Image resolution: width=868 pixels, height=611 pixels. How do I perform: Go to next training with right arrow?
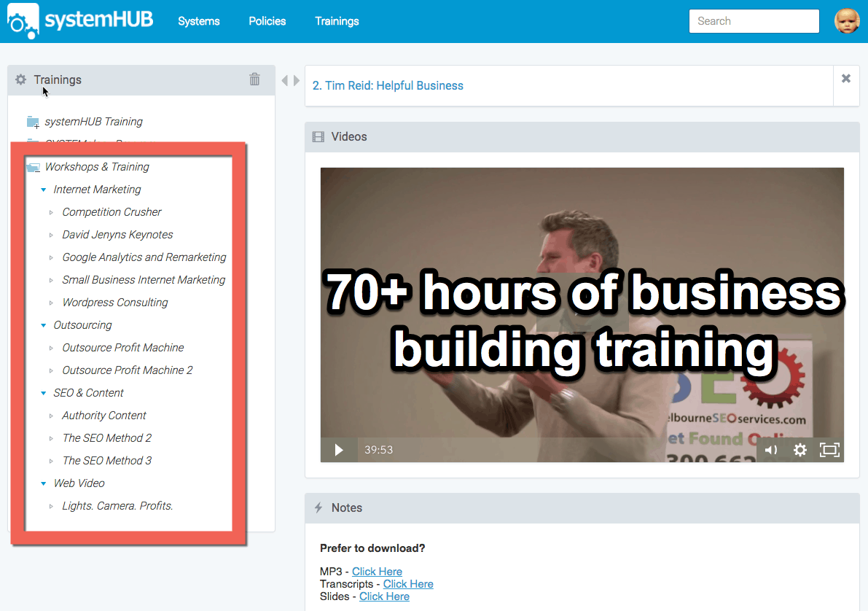coord(297,81)
